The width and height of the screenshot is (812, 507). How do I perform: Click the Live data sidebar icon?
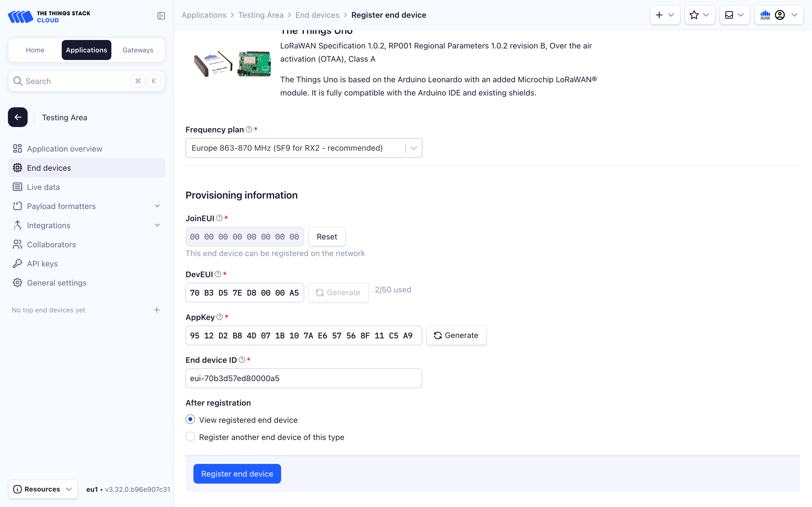click(17, 186)
